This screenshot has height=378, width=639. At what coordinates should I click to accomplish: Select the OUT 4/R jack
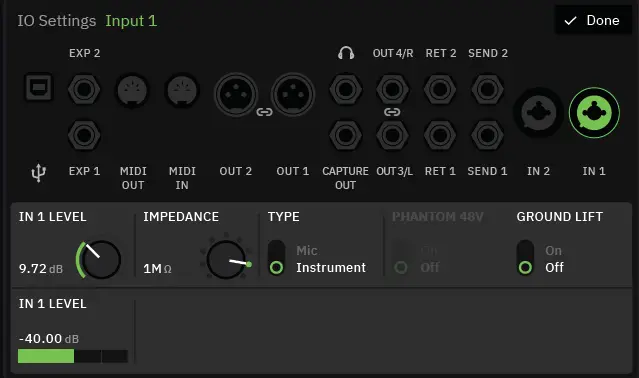tap(392, 89)
